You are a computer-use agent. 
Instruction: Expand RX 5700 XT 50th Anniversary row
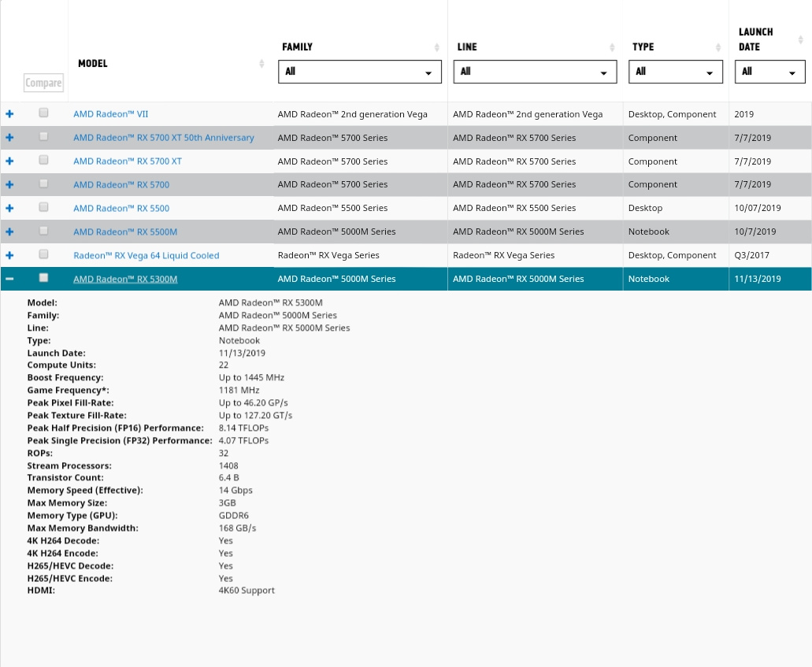pyautogui.click(x=9, y=138)
